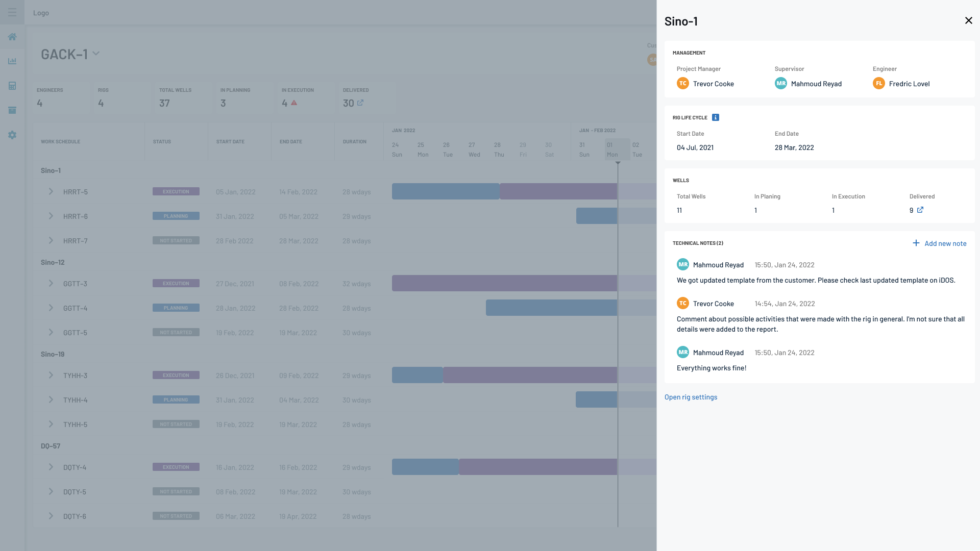This screenshot has height=551, width=980.
Task: Click MR avatar on 'Everything works fine!' note
Action: (683, 352)
